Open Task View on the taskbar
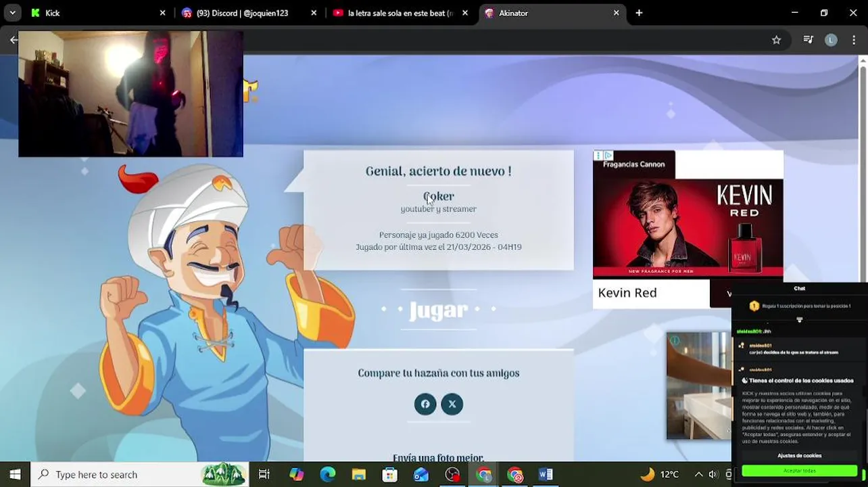 click(264, 474)
